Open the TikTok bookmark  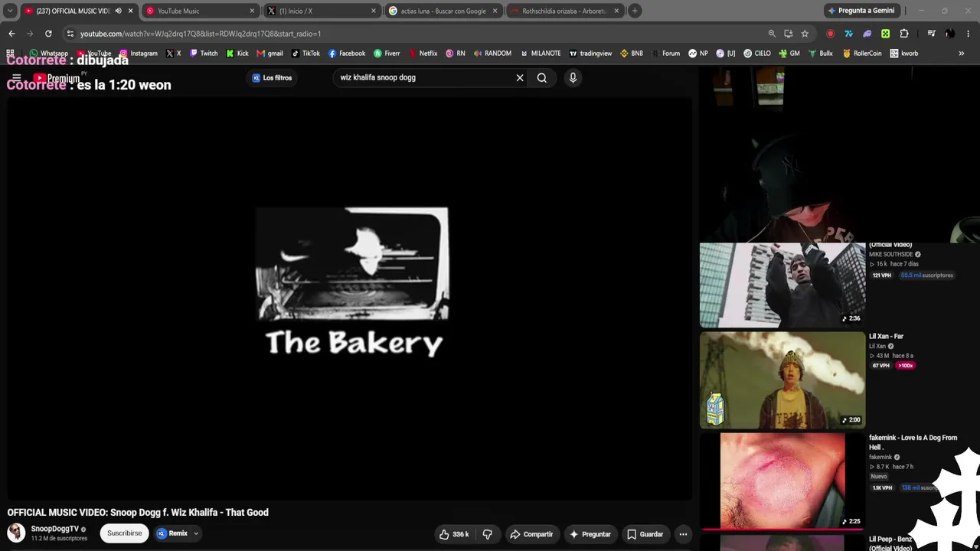[305, 54]
